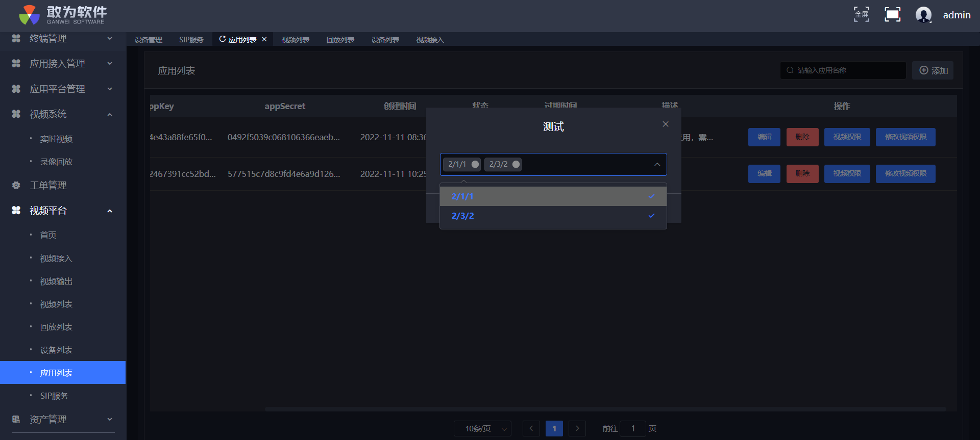Click the admin user avatar icon
This screenshot has height=440, width=980.
tap(923, 15)
